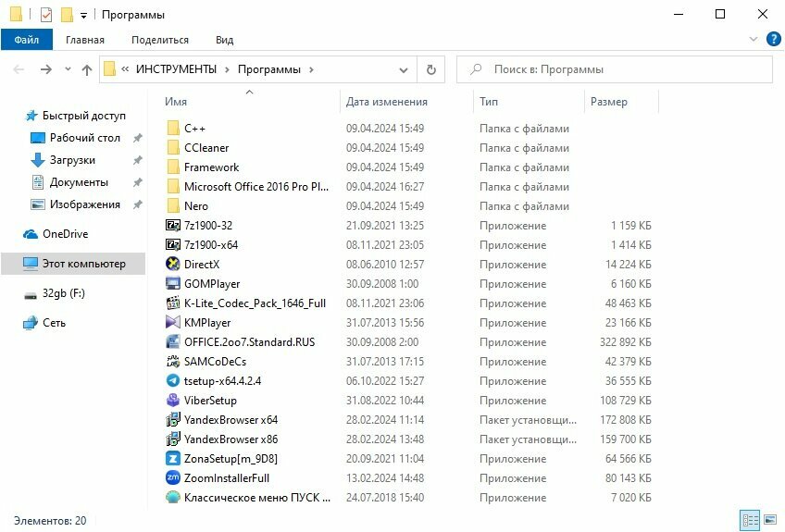785x532 pixels.
Task: Select Этот компьютер in navigation pane
Action: pos(74,264)
